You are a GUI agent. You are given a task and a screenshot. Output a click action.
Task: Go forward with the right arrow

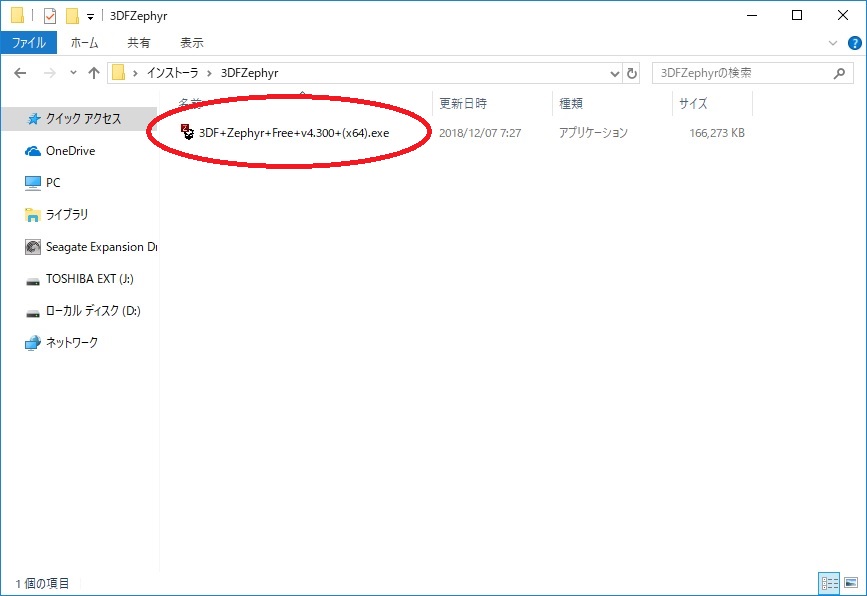[x=50, y=73]
